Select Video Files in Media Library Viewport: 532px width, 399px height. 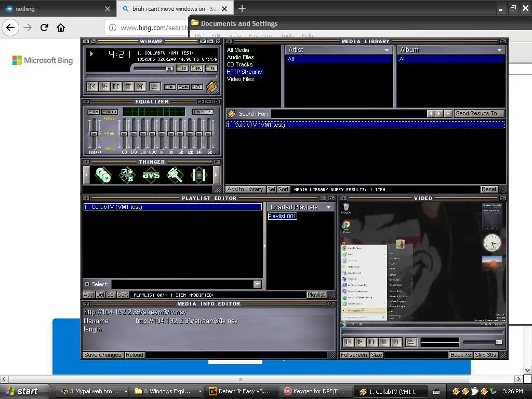[240, 79]
